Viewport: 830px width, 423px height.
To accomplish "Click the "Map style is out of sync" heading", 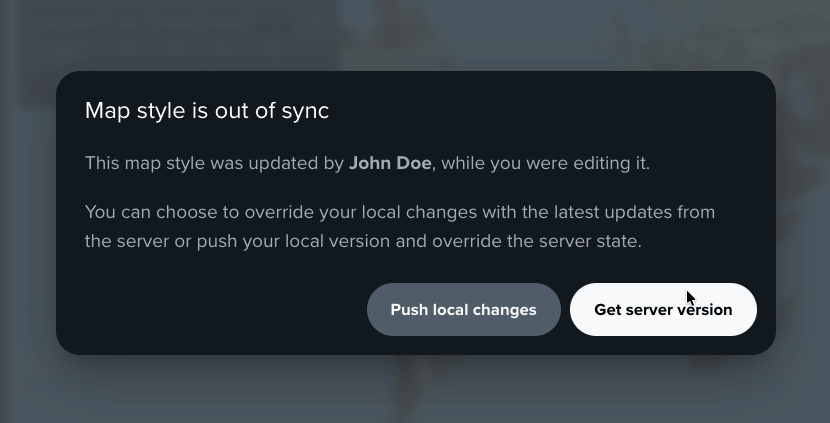I will (x=207, y=111).
